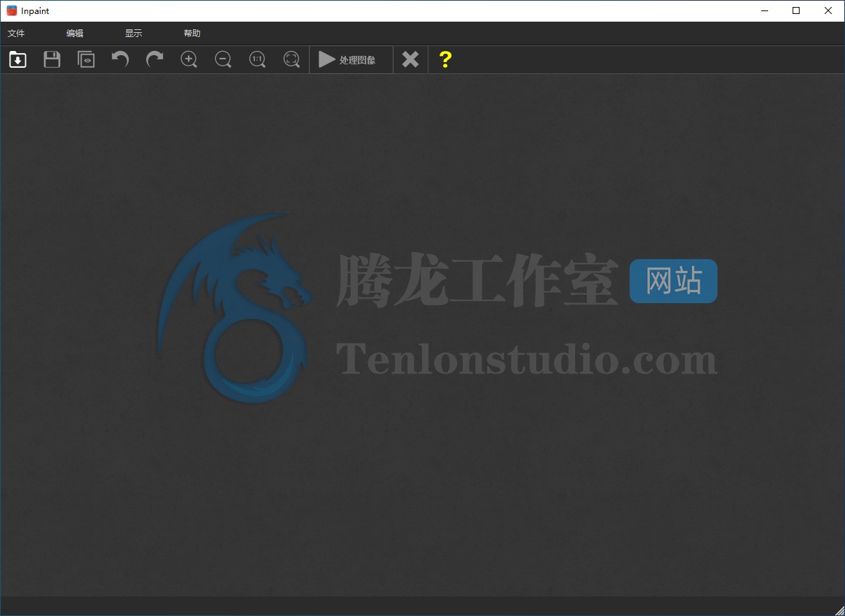Open help via yellow question mark
The width and height of the screenshot is (845, 616).
click(445, 59)
